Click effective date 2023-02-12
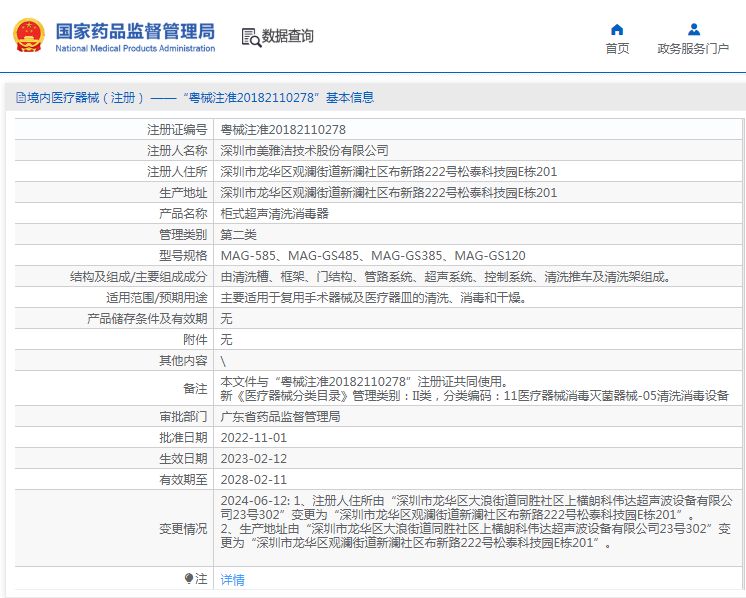This screenshot has height=598, width=746. (254, 459)
